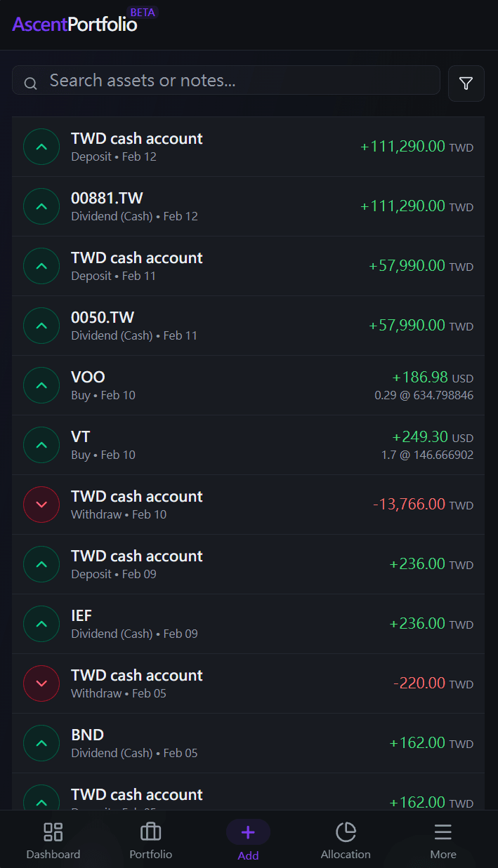
Task: Click green up-arrow icon beside VOO
Action: pos(41,385)
